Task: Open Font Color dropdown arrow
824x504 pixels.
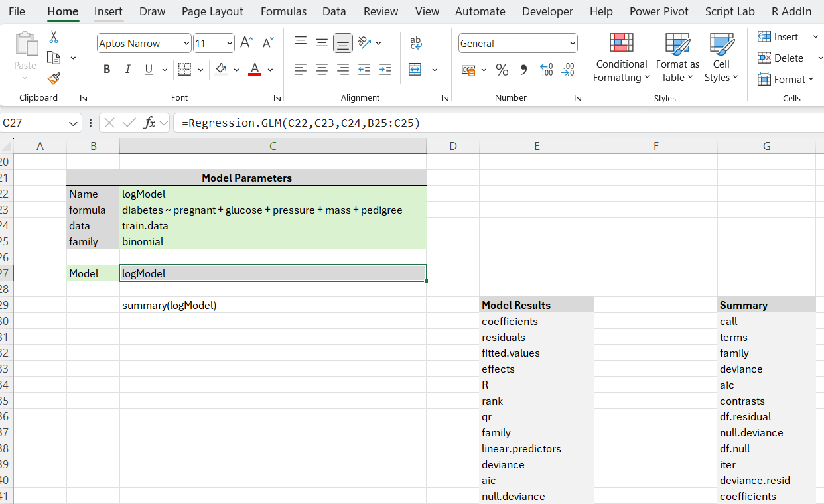Action: [x=270, y=70]
